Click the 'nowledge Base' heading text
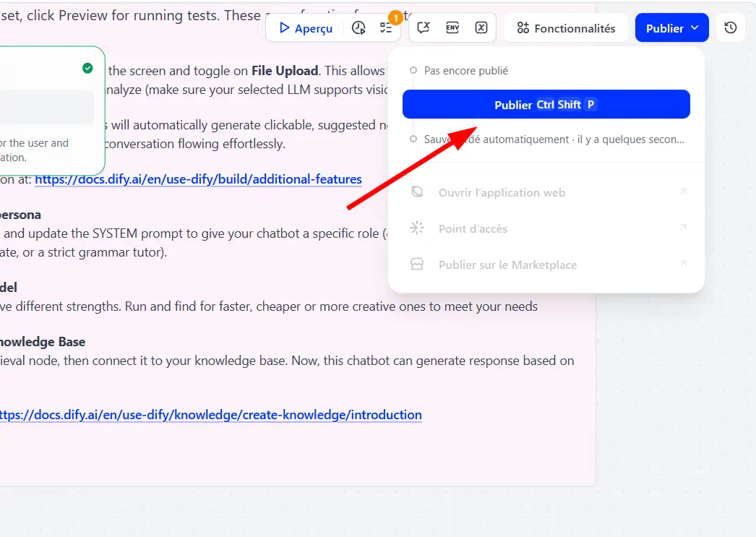 (43, 342)
